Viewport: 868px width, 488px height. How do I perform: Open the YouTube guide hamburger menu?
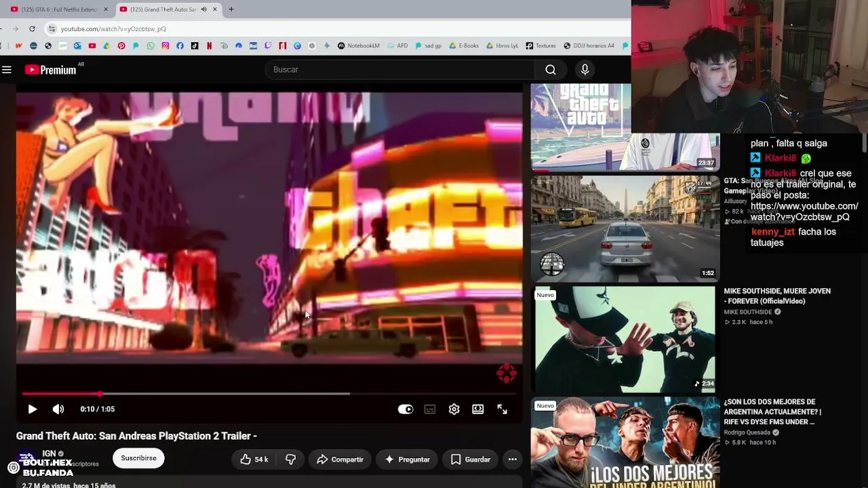coord(7,70)
